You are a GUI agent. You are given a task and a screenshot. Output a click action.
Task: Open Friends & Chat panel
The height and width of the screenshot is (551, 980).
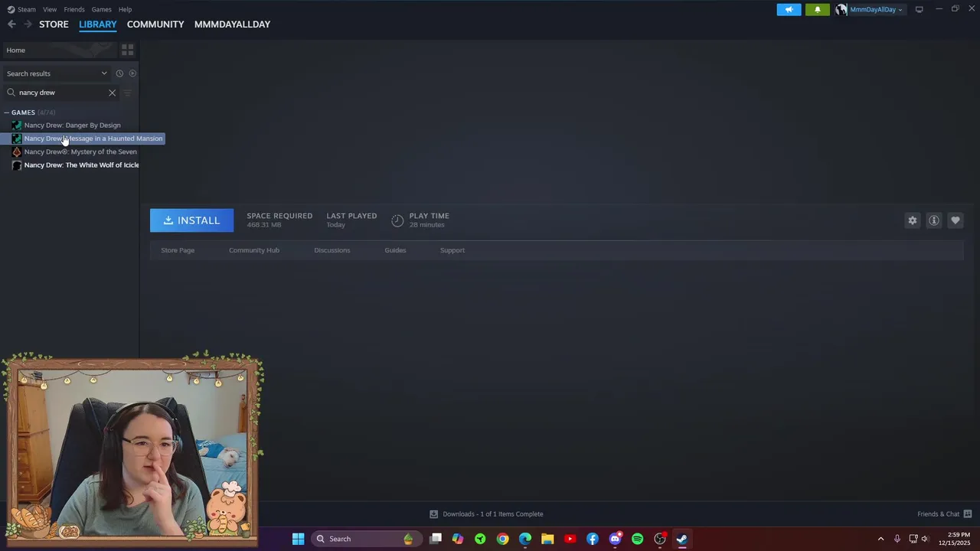[x=944, y=514]
